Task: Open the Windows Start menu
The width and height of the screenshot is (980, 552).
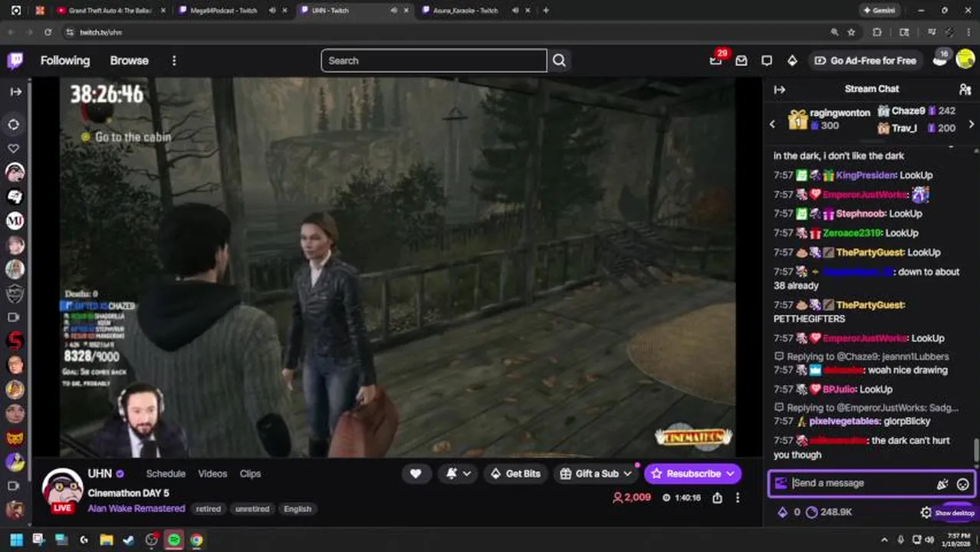Action: point(16,540)
